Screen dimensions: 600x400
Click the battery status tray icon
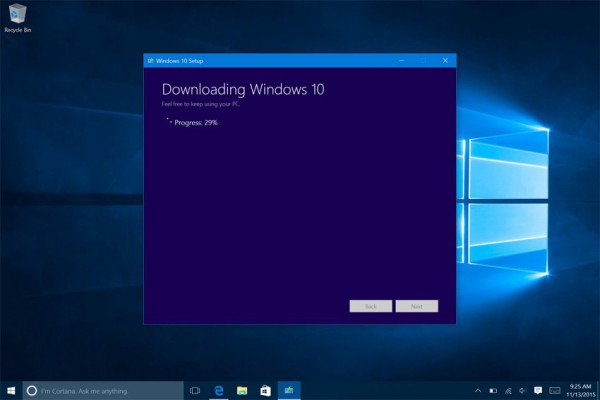tap(493, 390)
